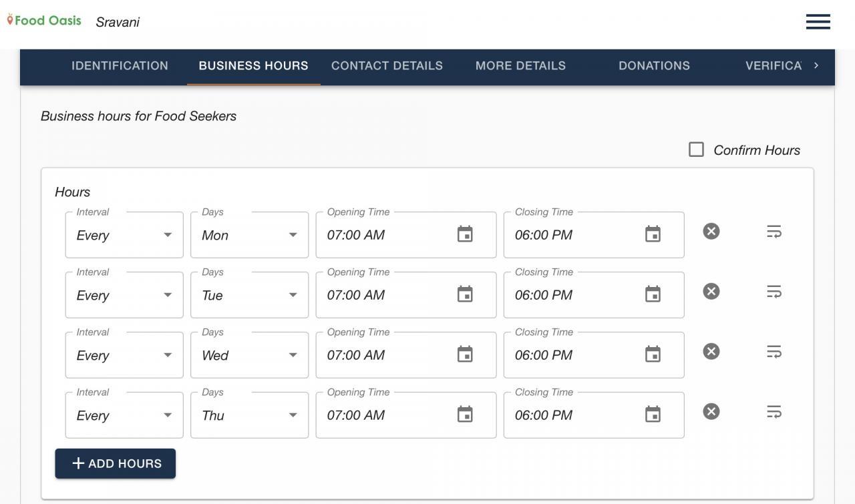Edit Wednesday closing time field
The width and height of the screenshot is (855, 504).
click(x=594, y=355)
